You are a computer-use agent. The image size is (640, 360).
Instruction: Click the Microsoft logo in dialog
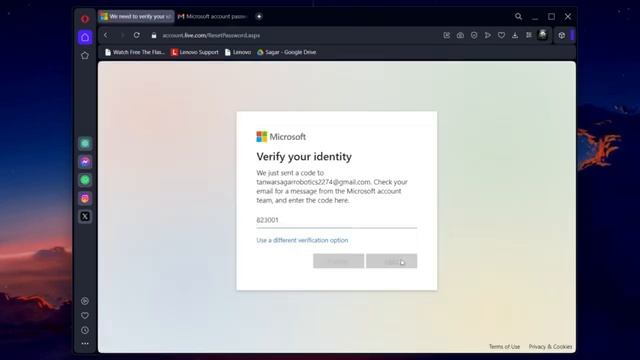(x=281, y=137)
